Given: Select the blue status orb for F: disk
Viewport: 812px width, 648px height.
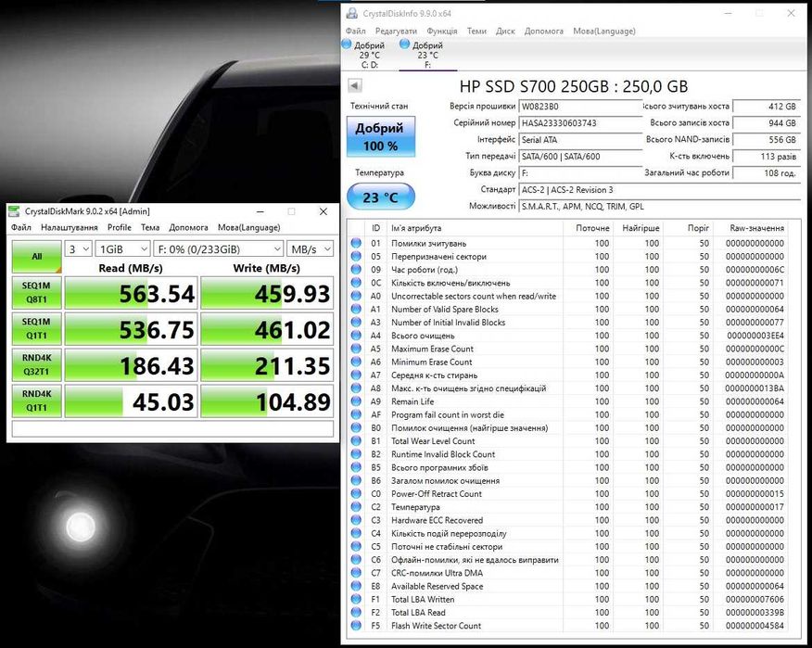Looking at the screenshot, I should [405, 44].
